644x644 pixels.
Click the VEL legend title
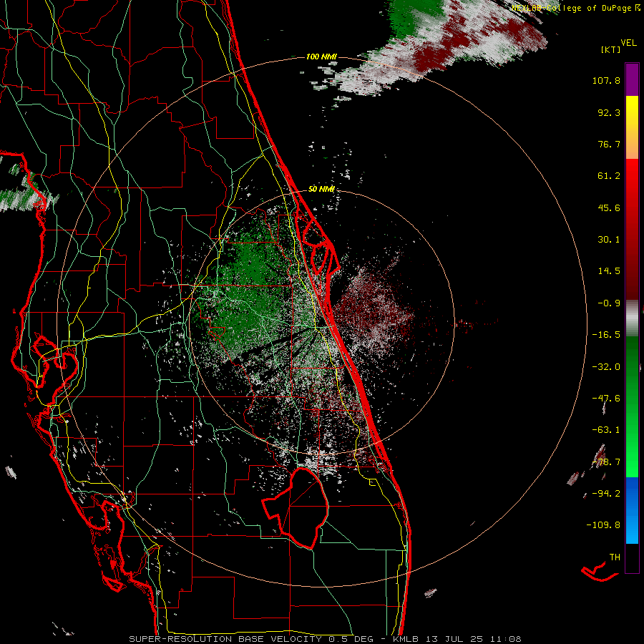point(628,43)
